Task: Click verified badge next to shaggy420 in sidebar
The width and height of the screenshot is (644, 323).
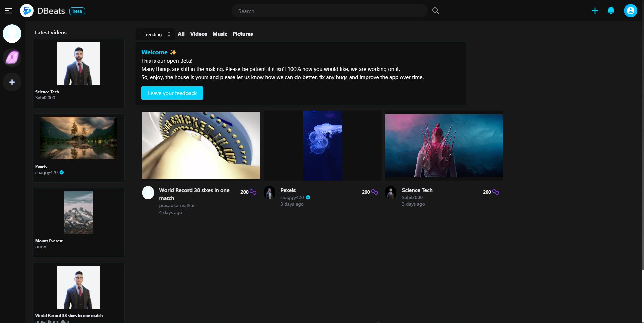Action: click(x=62, y=172)
